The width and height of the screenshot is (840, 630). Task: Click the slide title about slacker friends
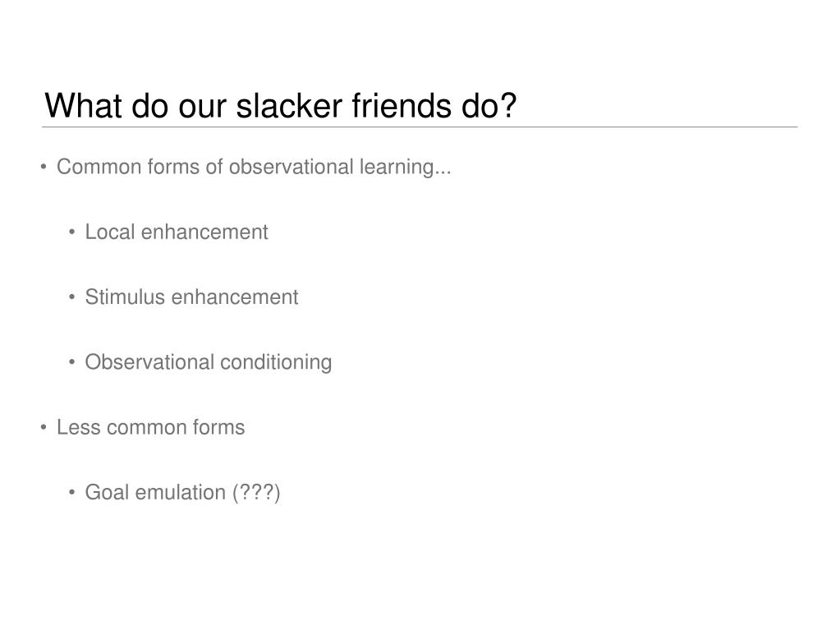coord(281,105)
